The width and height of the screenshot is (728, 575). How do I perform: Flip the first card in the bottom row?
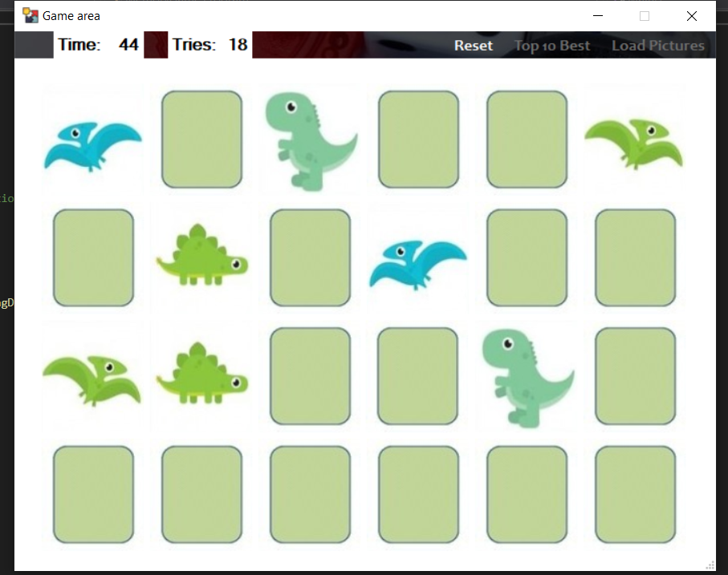tap(93, 494)
